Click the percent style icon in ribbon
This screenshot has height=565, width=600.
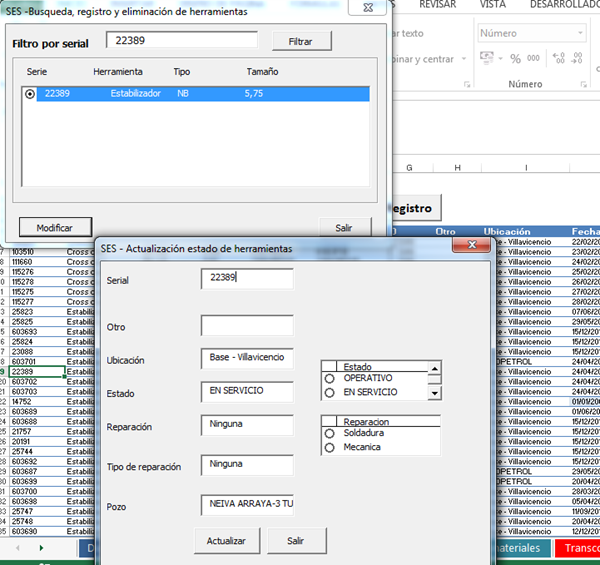pos(516,59)
